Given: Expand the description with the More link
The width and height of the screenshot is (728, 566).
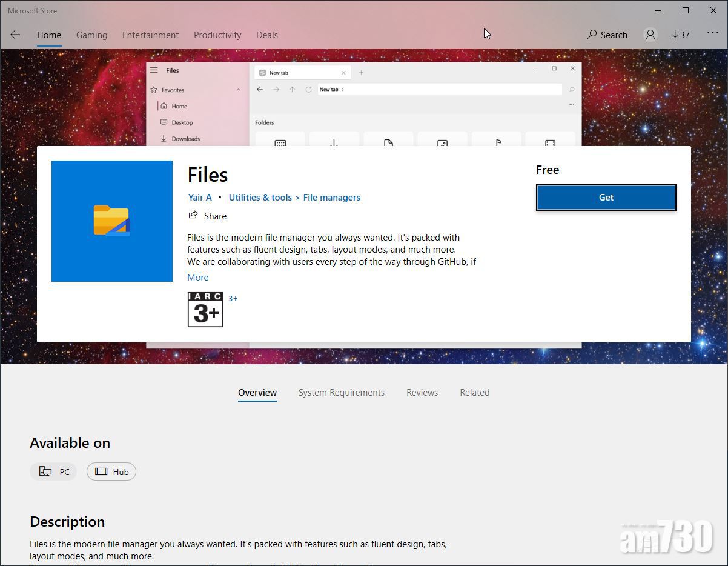Looking at the screenshot, I should click(x=198, y=277).
